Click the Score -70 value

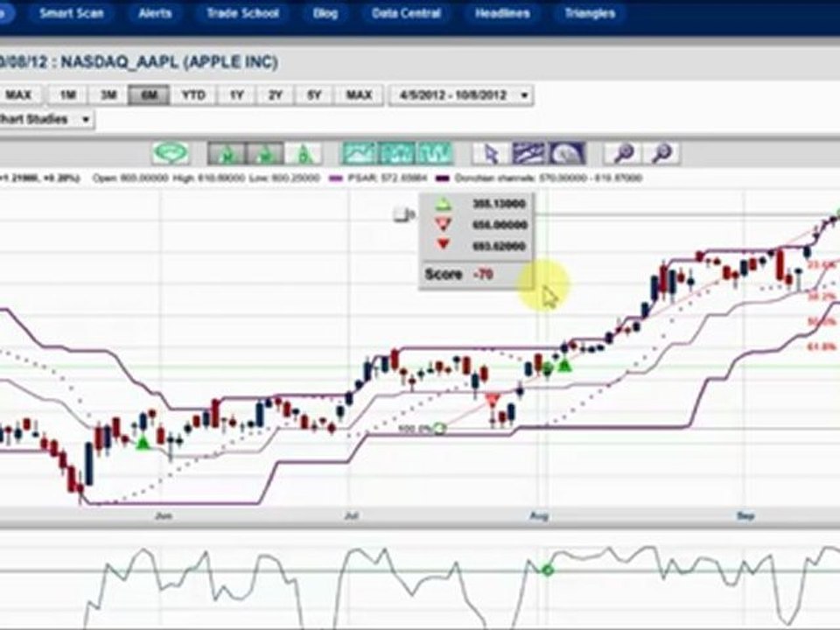pos(483,274)
